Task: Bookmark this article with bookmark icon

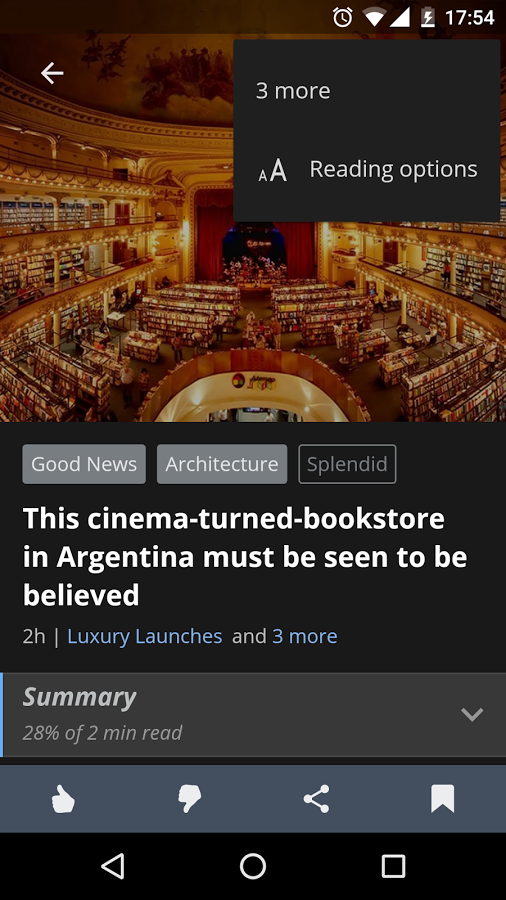Action: [442, 799]
